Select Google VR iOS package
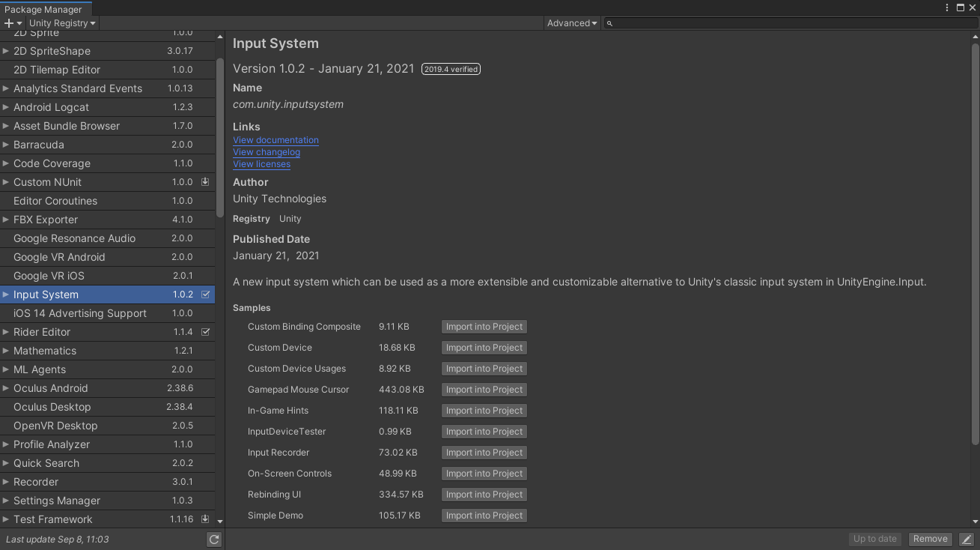 pos(107,276)
